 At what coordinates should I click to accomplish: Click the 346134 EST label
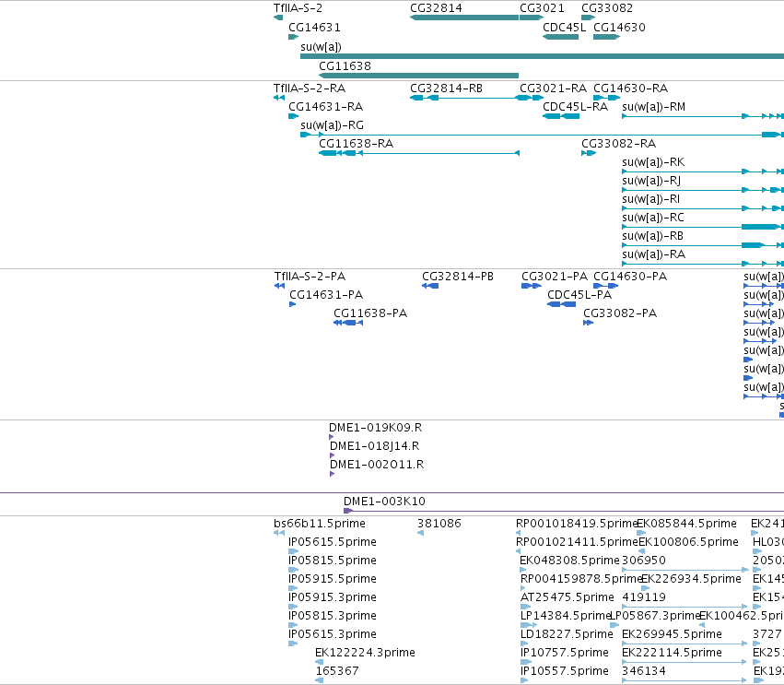(x=644, y=672)
